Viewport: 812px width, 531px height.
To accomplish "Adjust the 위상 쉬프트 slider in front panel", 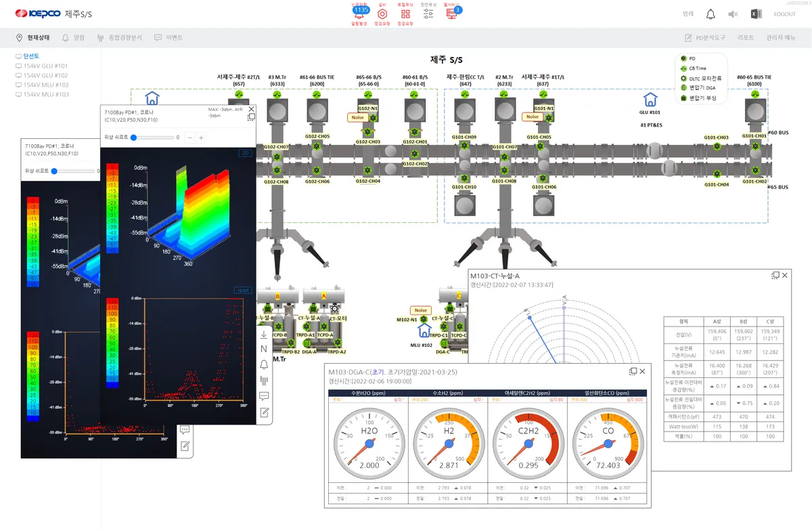I will (x=134, y=137).
